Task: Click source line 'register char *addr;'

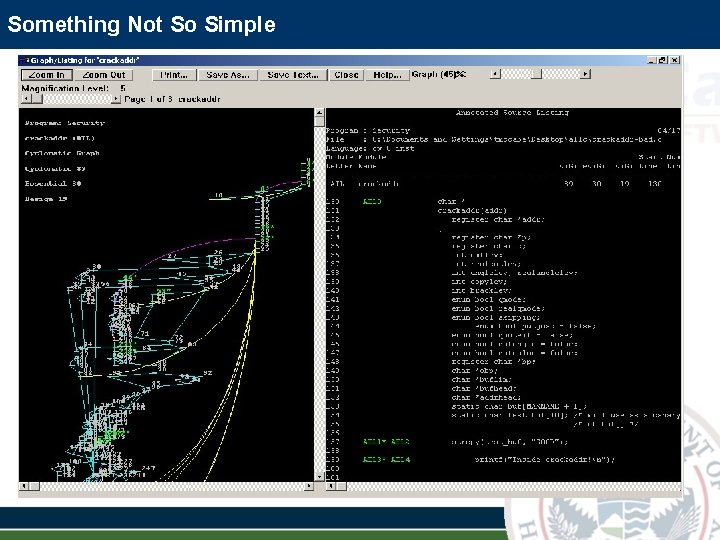Action: [498, 219]
